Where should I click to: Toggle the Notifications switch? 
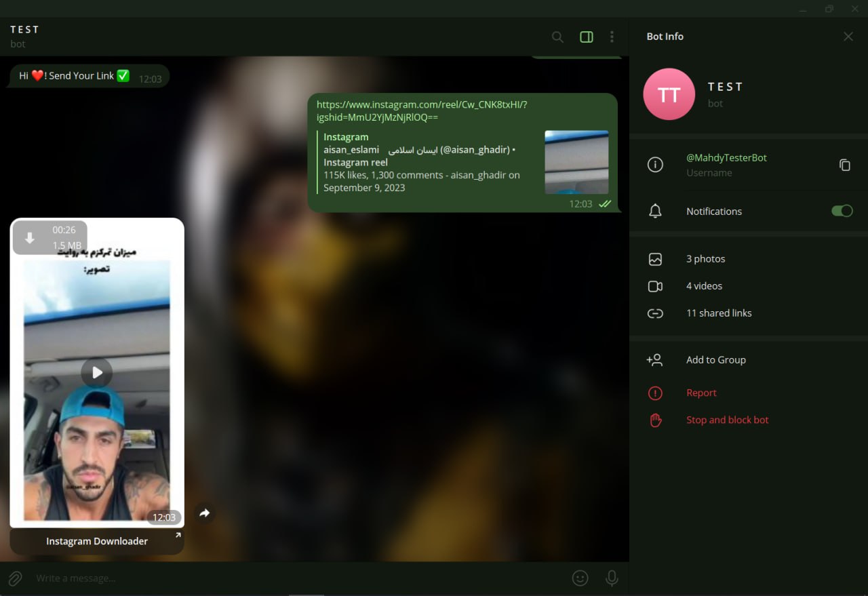coord(842,211)
